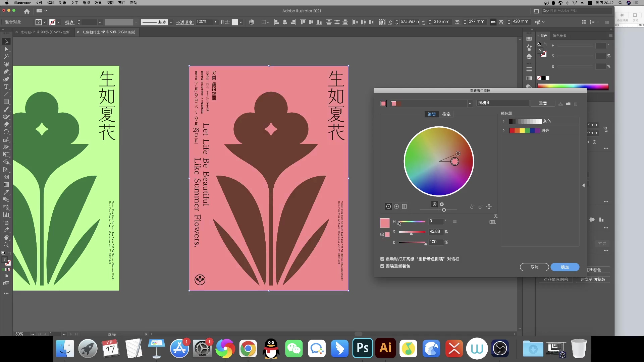Toggle the 图稿重新着色 checkbox

[x=382, y=266]
